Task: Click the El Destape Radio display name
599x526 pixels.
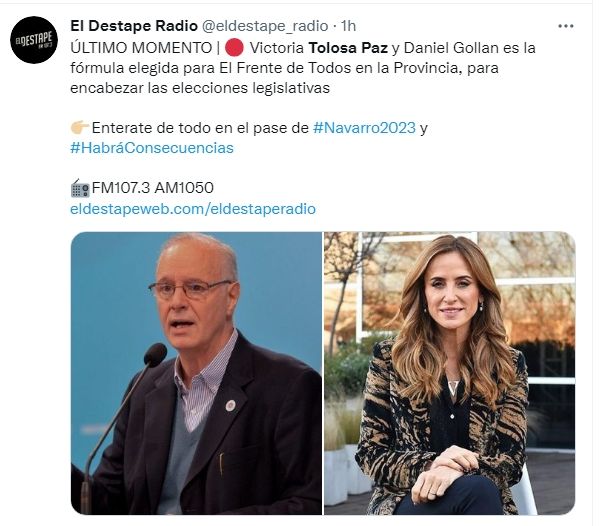Action: [134, 26]
